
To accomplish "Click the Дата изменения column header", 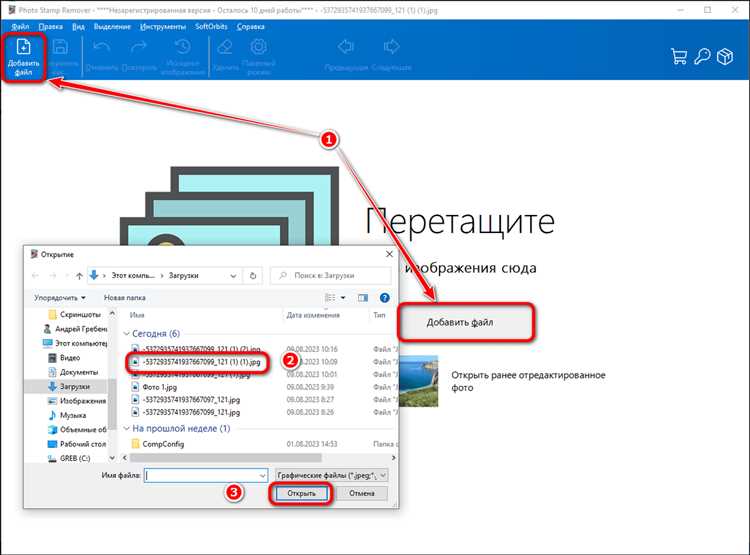I will coord(313,315).
